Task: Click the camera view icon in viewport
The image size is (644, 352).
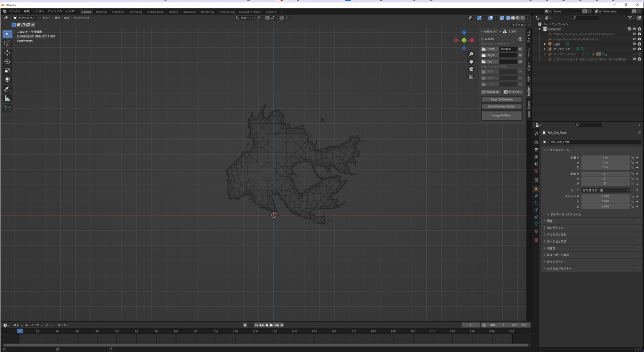Action: [x=471, y=69]
